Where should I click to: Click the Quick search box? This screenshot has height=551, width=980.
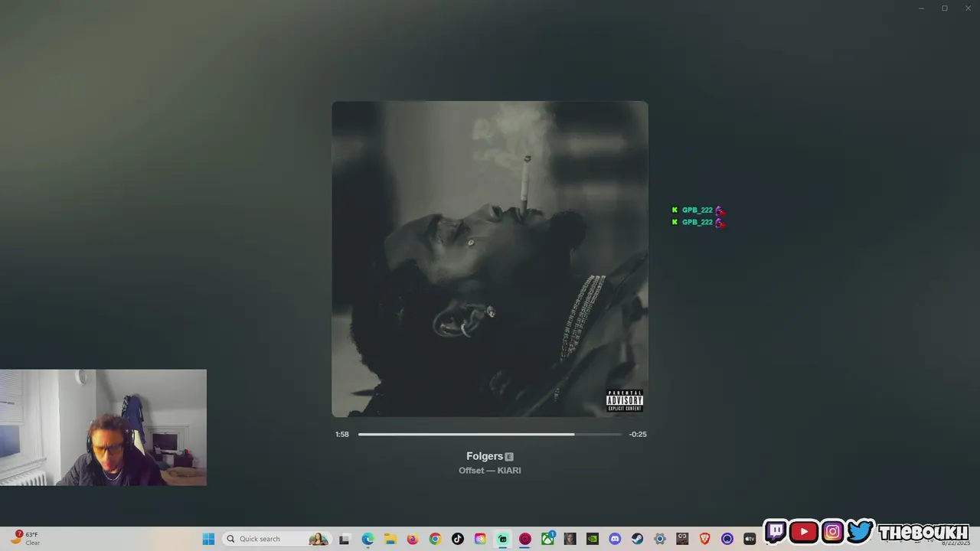click(277, 539)
